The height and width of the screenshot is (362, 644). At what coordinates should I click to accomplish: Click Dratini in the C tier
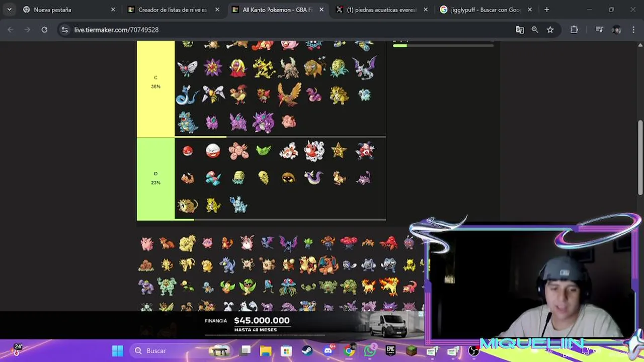pyautogui.click(x=187, y=95)
